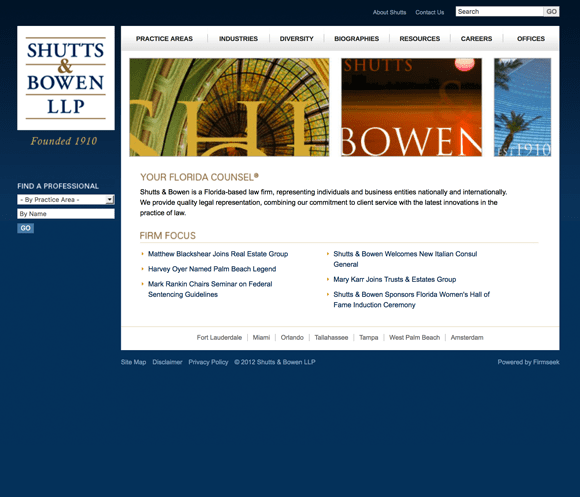The width and height of the screenshot is (580, 497).
Task: Open the Practice Areas menu
Action: click(164, 38)
